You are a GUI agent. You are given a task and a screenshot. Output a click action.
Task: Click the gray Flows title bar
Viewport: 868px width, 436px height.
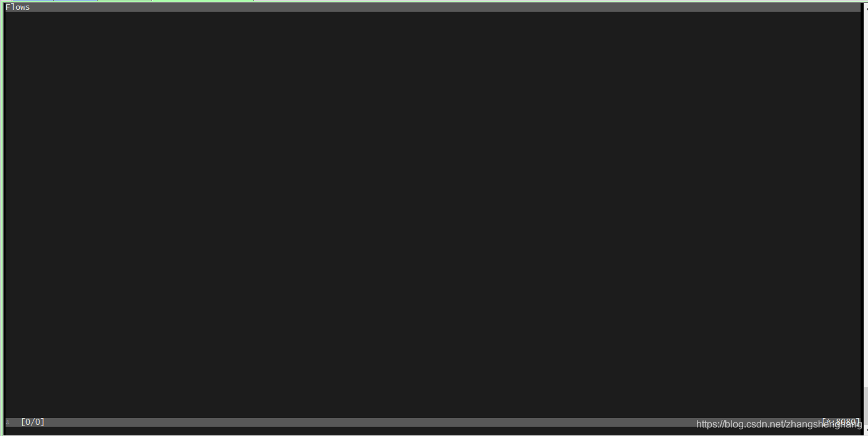pos(432,7)
